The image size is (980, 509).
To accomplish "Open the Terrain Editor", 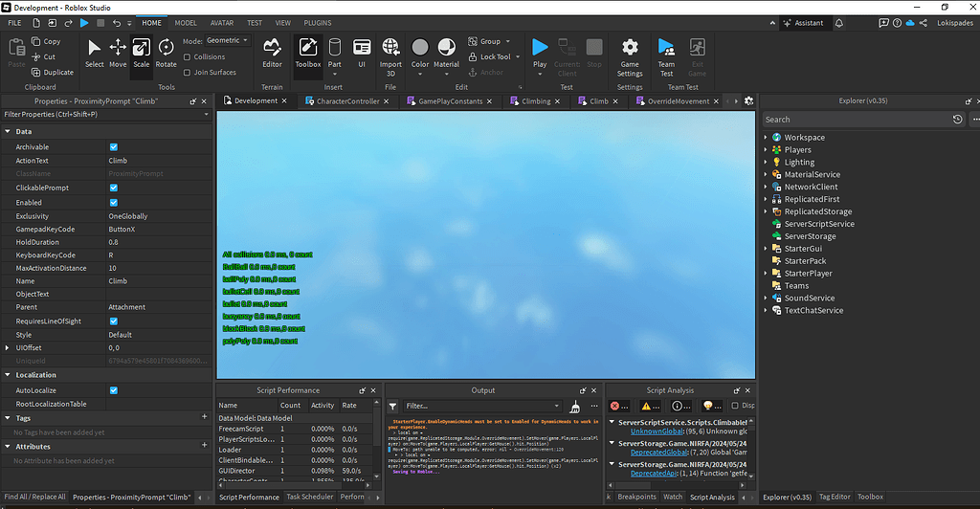I will (x=272, y=53).
